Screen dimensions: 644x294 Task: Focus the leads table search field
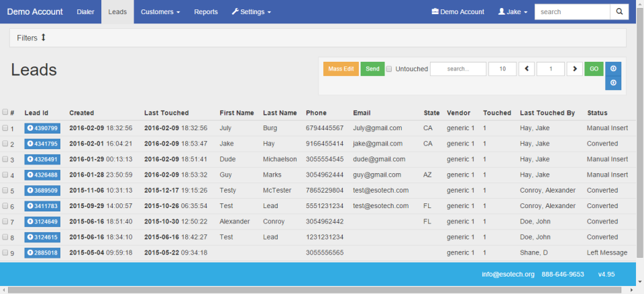click(x=458, y=69)
